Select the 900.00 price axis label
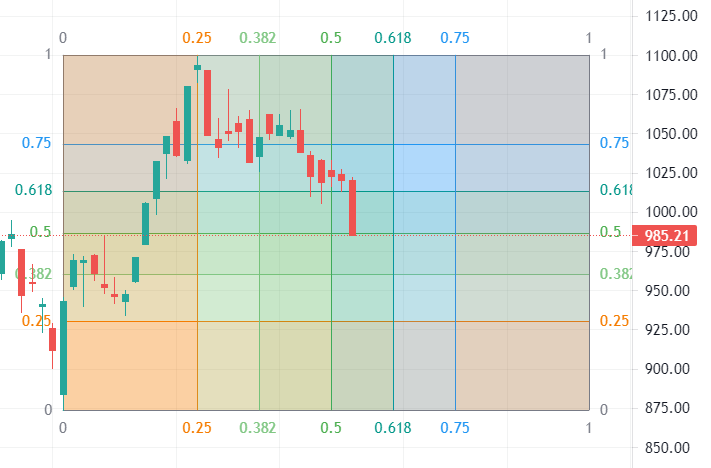The height and width of the screenshot is (468, 711). click(x=671, y=368)
